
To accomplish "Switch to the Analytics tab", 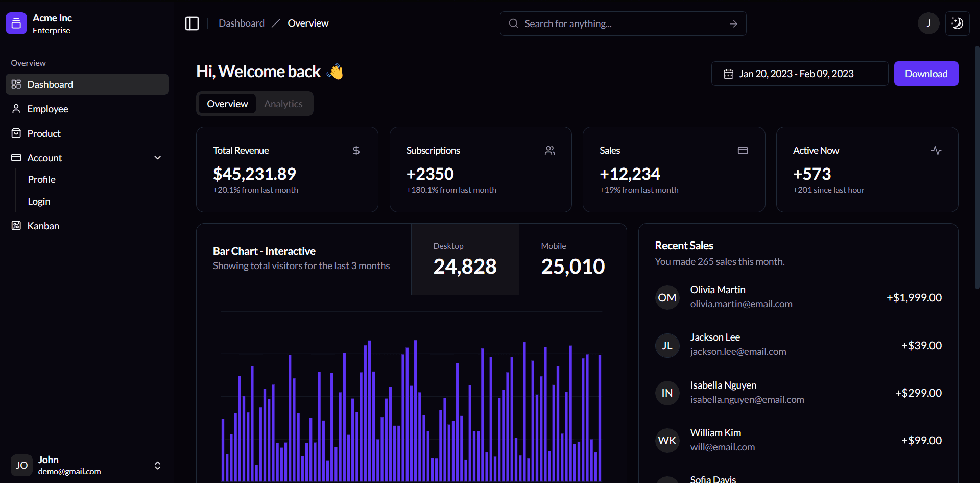I will [283, 104].
